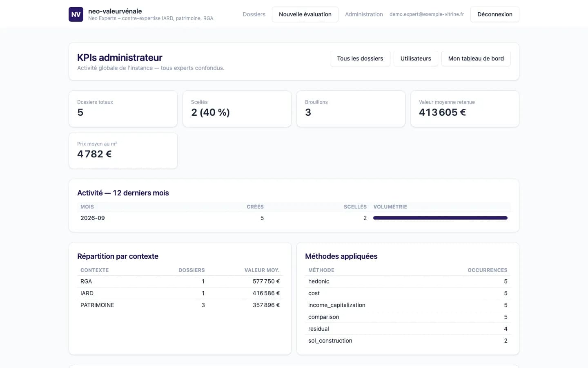The image size is (588, 368).
Task: Select the hedonic method row
Action: (x=408, y=281)
